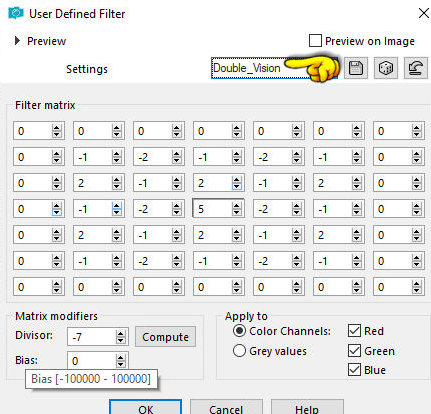Enable the Preview on Image checkbox
431x414 pixels.
[315, 41]
